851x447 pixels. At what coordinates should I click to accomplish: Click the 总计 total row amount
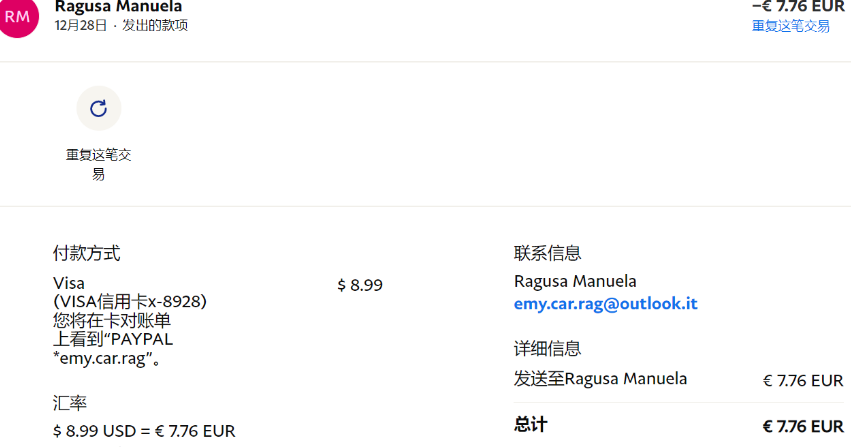[x=802, y=425]
